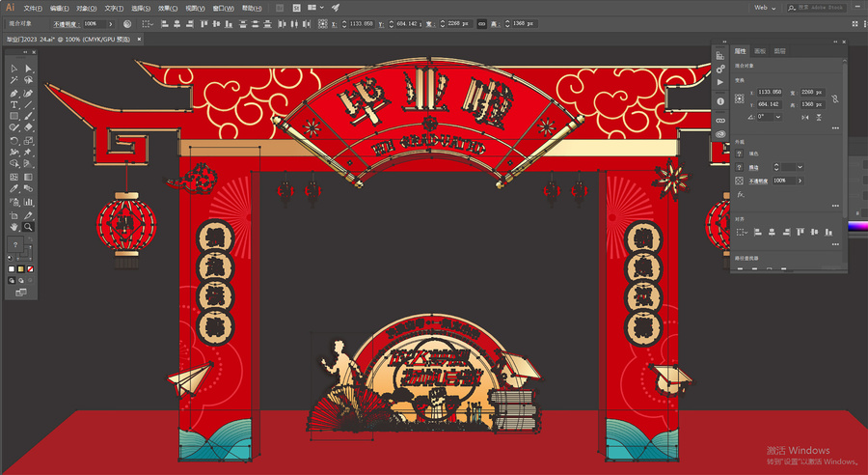
Task: Choose the Lasso tool
Action: [28, 80]
